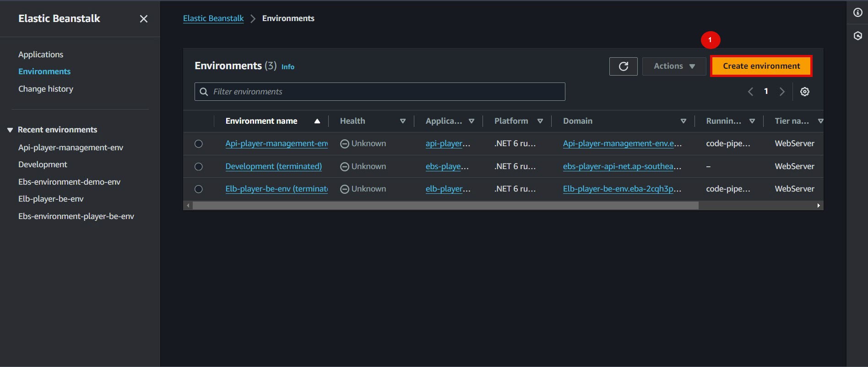Open Environments in the sidebar
The height and width of the screenshot is (367, 868).
tap(44, 71)
